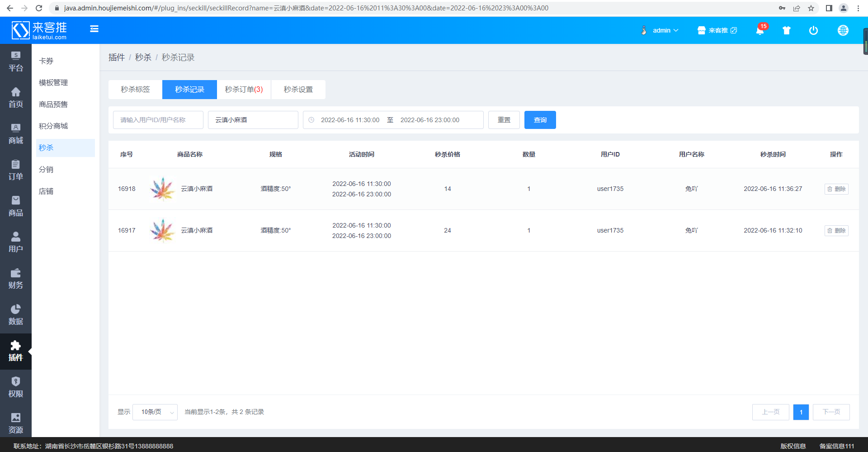This screenshot has width=868, height=452.
Task: Open the 用户 sidebar section
Action: (x=16, y=243)
